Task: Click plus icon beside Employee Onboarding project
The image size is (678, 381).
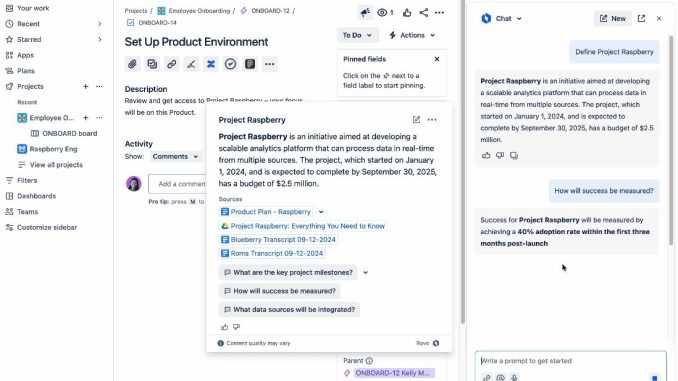Action: [x=86, y=118]
